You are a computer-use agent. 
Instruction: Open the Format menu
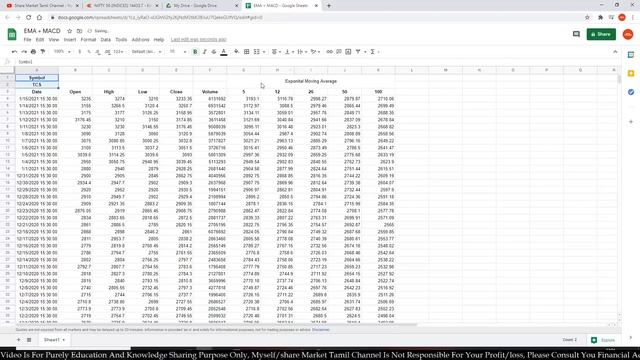pos(88,40)
